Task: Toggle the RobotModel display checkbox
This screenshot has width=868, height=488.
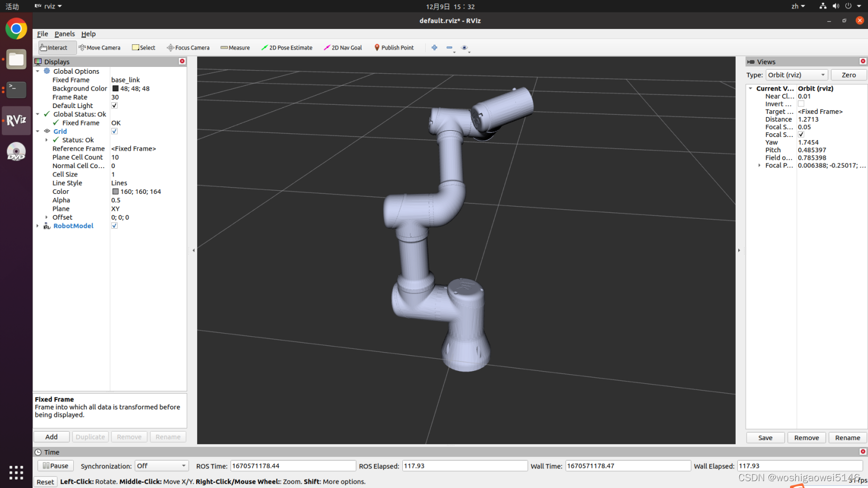Action: click(x=114, y=226)
